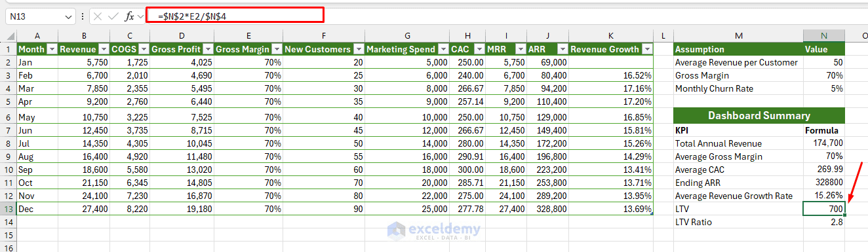Select the Dec month cell
This screenshot has height=252, width=868.
pos(37,209)
